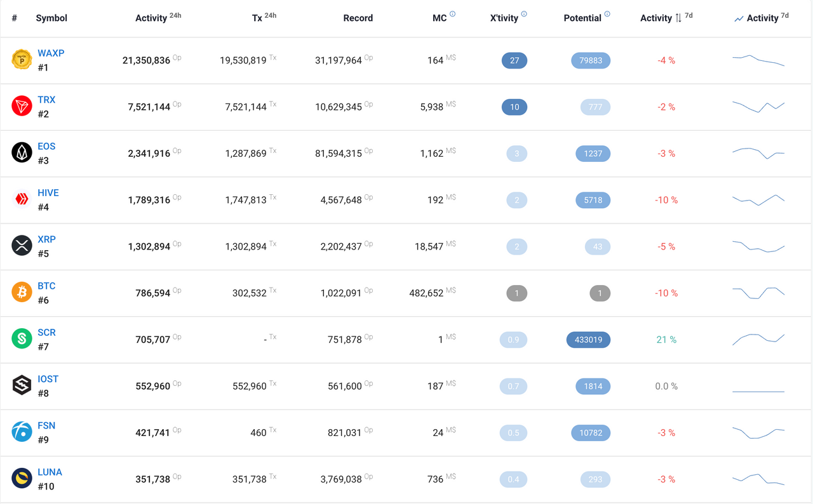This screenshot has width=813, height=504.
Task: Open the WAXP symbol link
Action: click(x=51, y=53)
